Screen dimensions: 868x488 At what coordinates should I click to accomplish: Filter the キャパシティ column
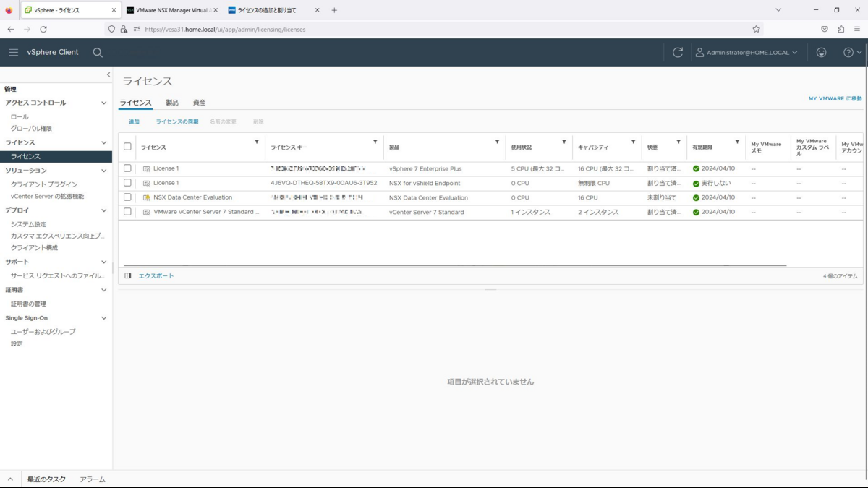[x=633, y=142]
